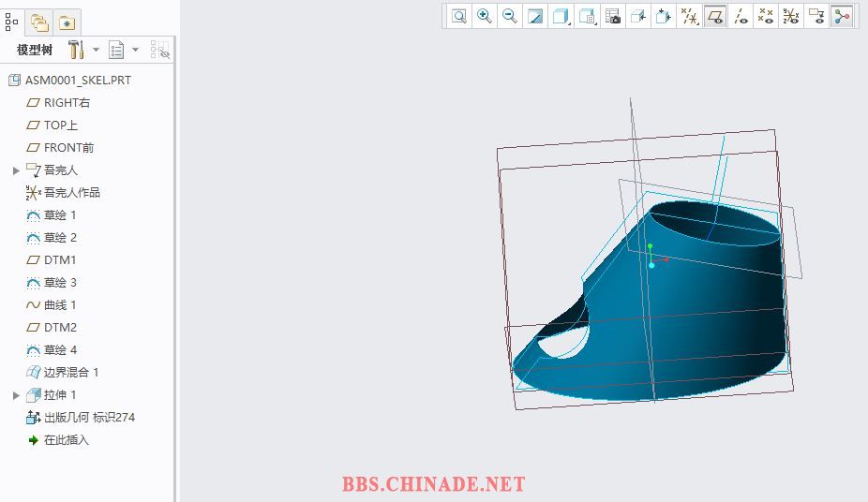Image resolution: width=868 pixels, height=502 pixels.
Task: Click the greyed tree visibility filter icon
Action: [x=160, y=50]
